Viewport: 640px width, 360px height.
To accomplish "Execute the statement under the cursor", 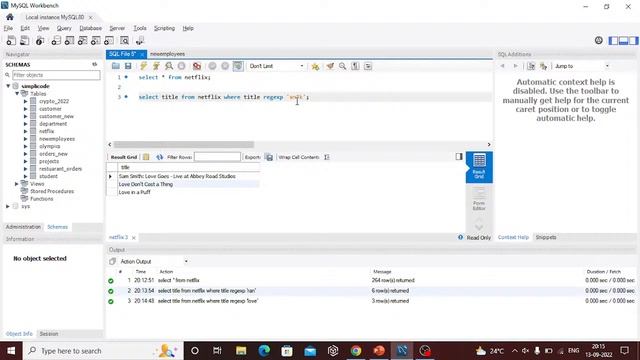I will (156, 66).
